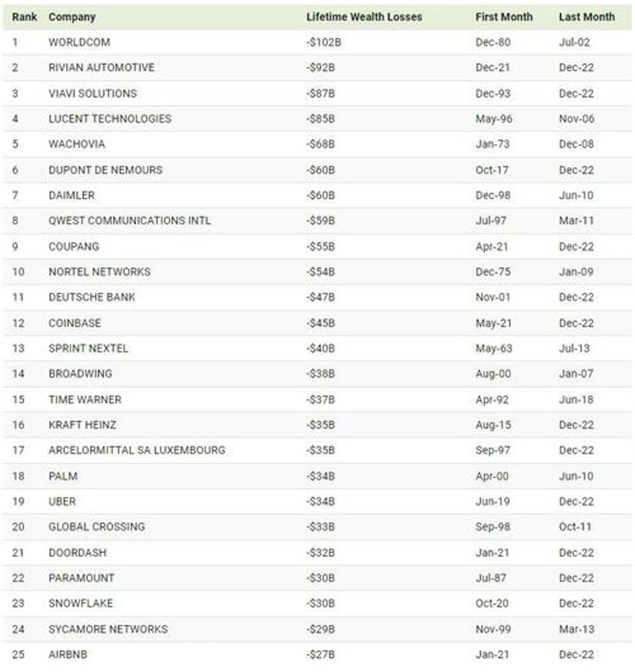The image size is (635, 672).
Task: Select the WORLDCOM company cell
Action: pyautogui.click(x=79, y=42)
